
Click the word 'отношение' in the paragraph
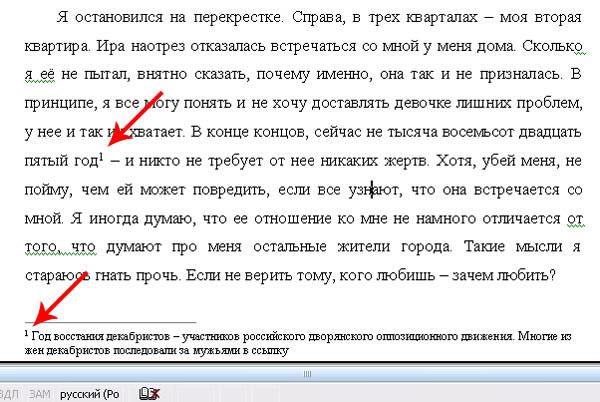(293, 219)
